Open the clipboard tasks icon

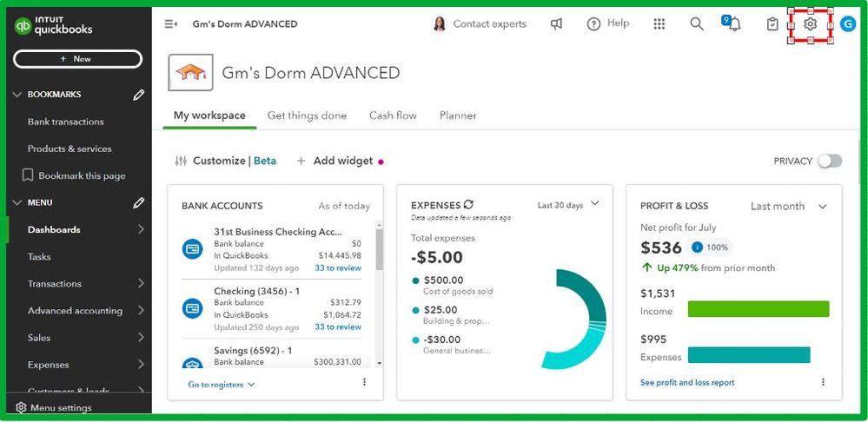coord(772,24)
